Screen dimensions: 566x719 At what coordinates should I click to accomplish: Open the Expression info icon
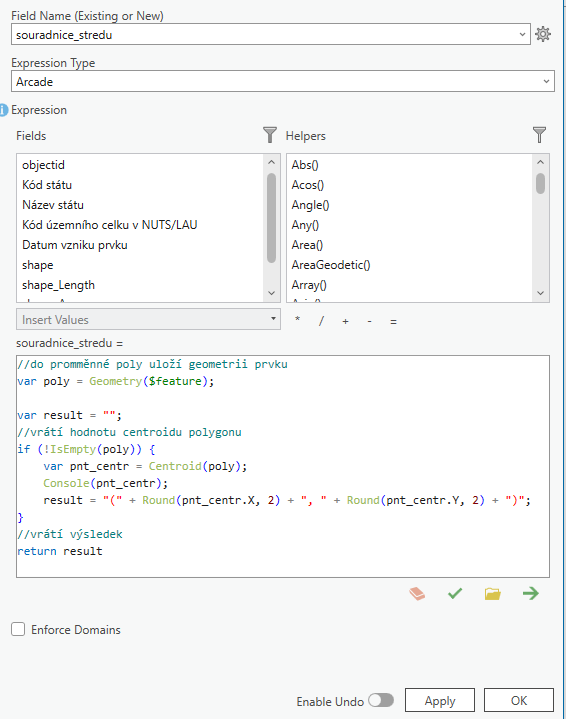(x=4, y=110)
